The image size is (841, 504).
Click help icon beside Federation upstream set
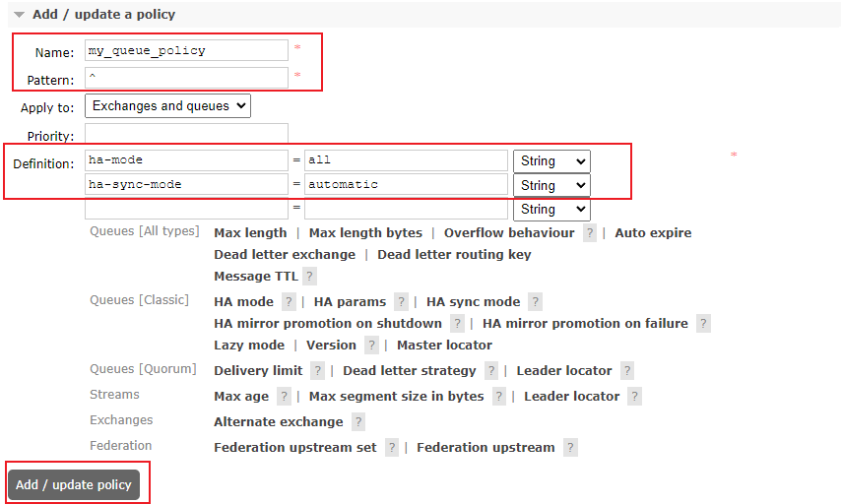(x=392, y=448)
